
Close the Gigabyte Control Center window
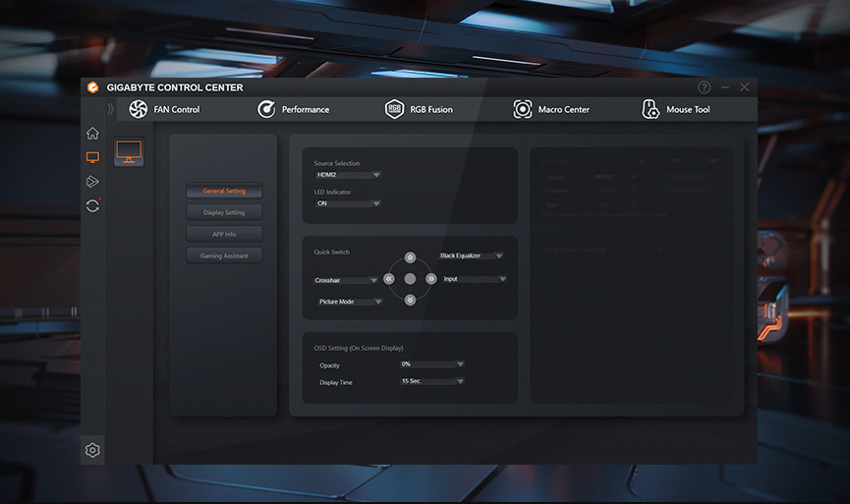click(x=744, y=87)
